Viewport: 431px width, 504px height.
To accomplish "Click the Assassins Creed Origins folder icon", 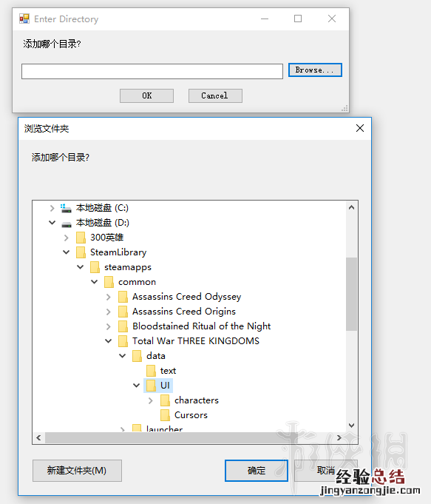I will point(123,312).
